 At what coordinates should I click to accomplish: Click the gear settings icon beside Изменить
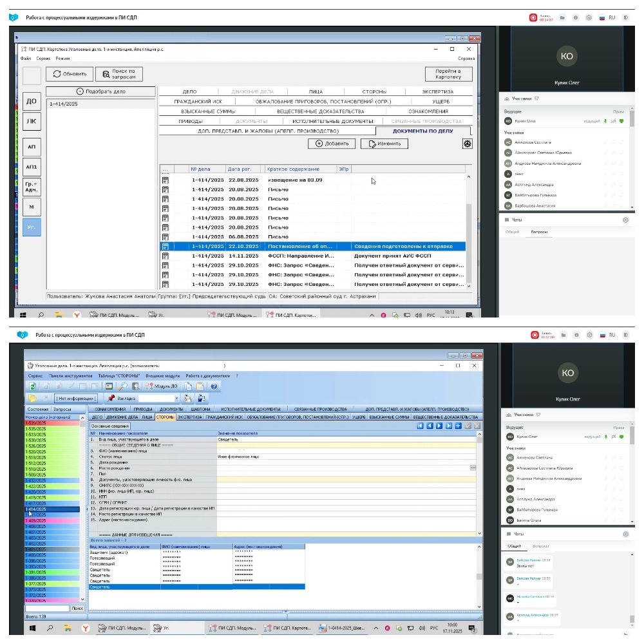tap(468, 144)
